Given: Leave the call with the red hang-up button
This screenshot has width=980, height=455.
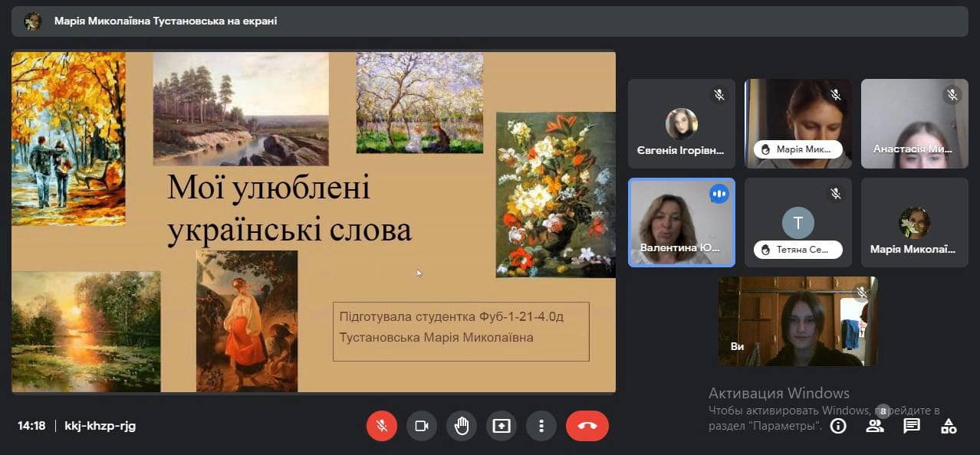Looking at the screenshot, I should [587, 426].
